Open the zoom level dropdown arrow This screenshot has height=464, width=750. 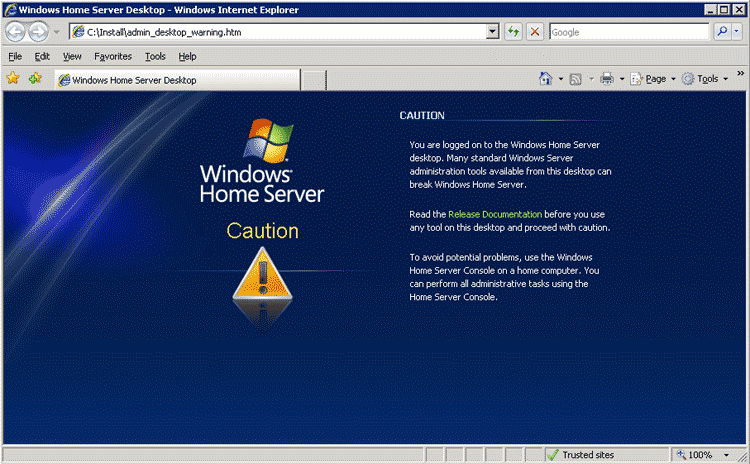726,455
